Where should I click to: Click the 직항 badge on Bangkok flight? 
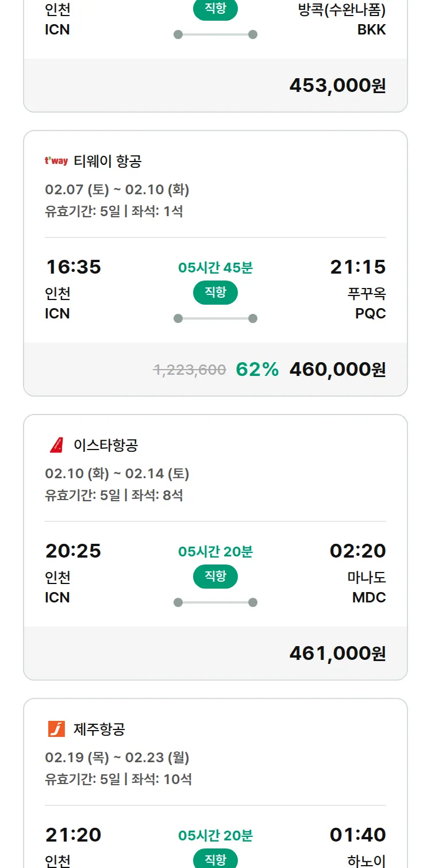pos(215,10)
